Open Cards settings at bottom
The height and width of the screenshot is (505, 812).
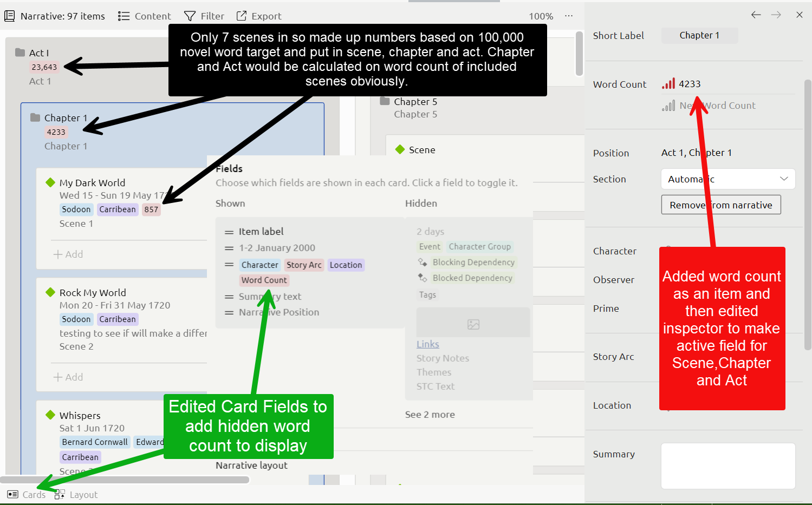(27, 495)
